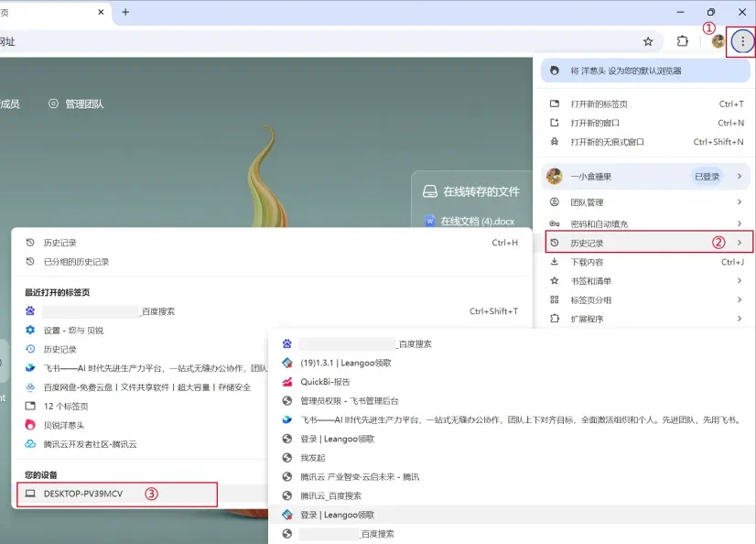756x544 pixels.
Task: Bookmark this page with star icon
Action: click(648, 41)
